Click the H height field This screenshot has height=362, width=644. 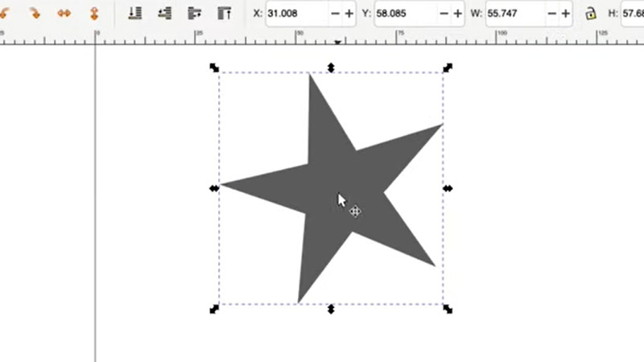point(633,14)
